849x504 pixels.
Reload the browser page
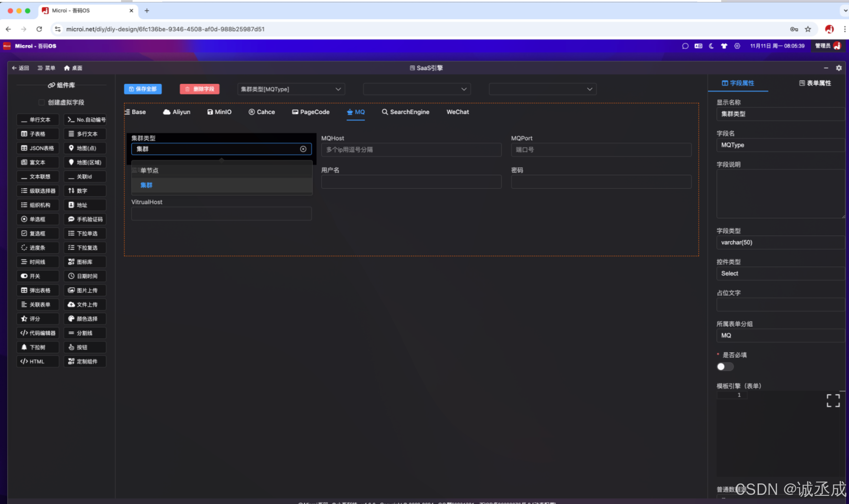(39, 29)
